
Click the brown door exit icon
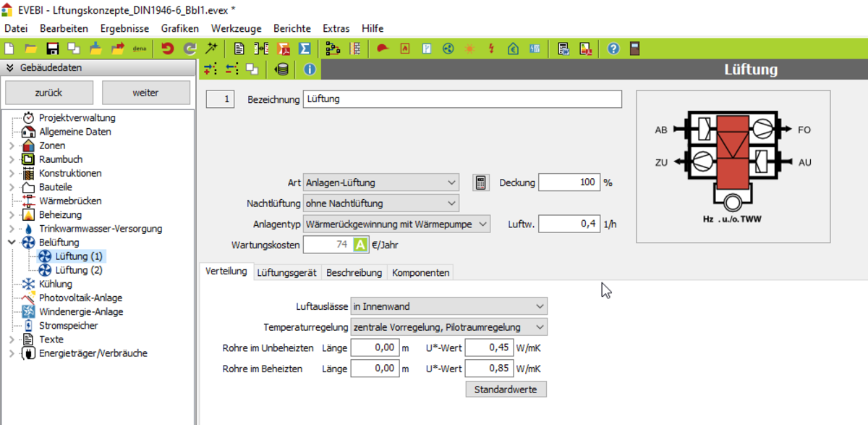[x=634, y=49]
